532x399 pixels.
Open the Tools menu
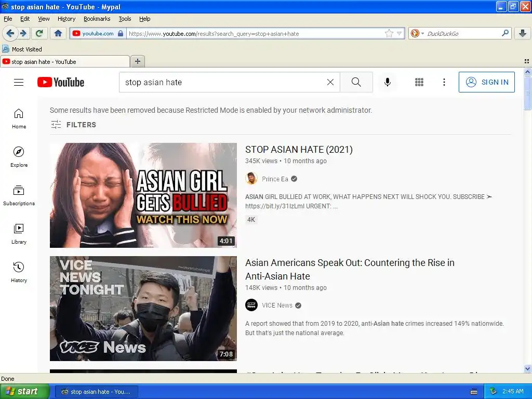pos(125,19)
